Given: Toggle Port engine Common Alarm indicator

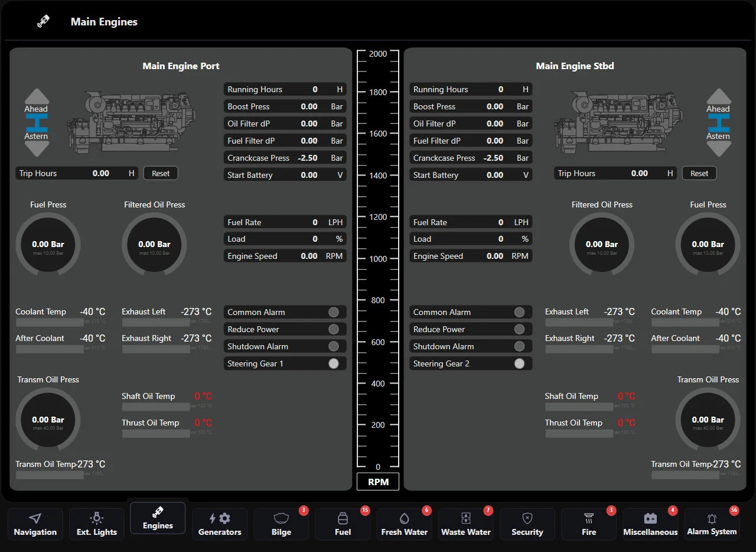Looking at the screenshot, I should [x=334, y=312].
